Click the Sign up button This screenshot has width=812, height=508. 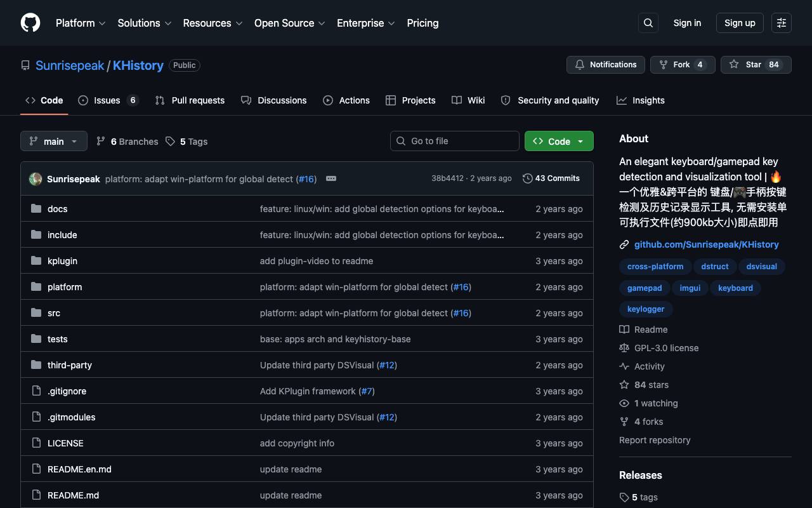point(740,23)
